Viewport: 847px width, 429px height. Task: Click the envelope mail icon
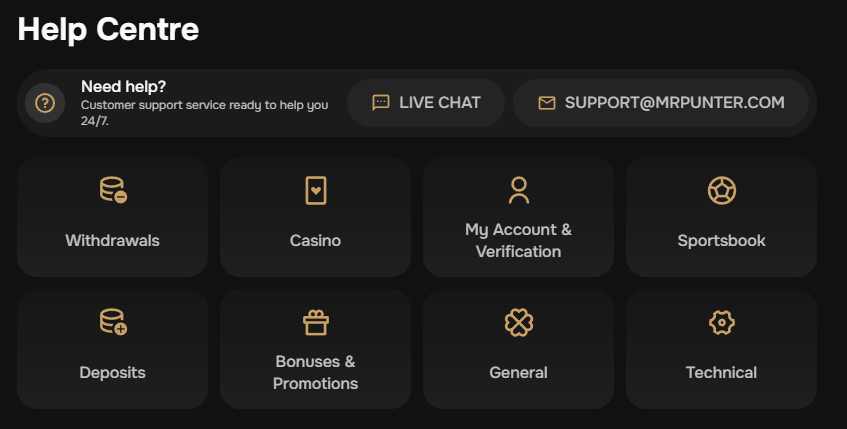[x=547, y=103]
